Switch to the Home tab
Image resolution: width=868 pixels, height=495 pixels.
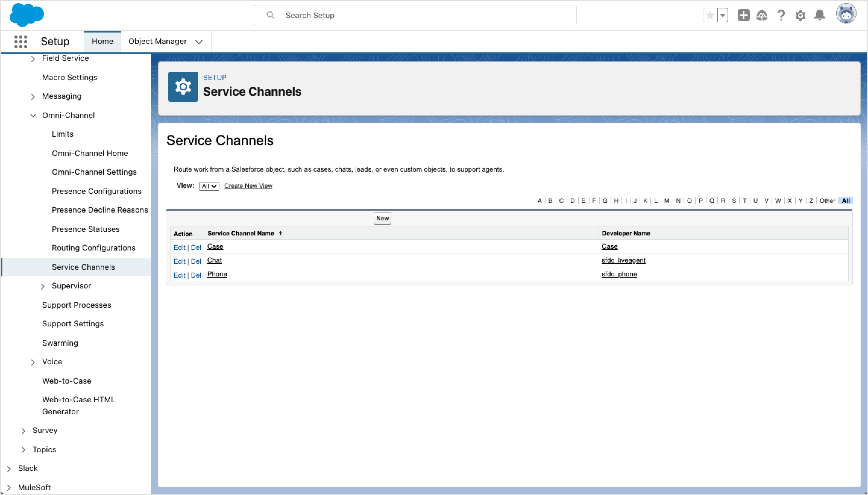click(x=102, y=42)
